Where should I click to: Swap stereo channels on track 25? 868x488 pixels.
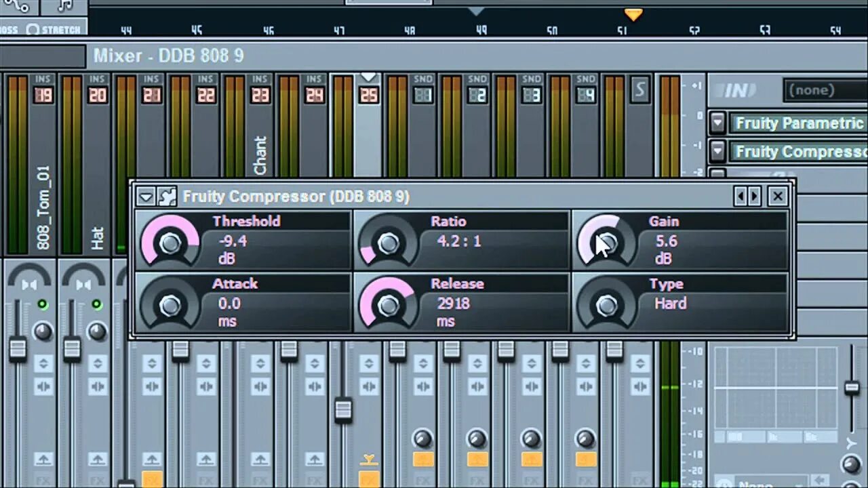[369, 387]
